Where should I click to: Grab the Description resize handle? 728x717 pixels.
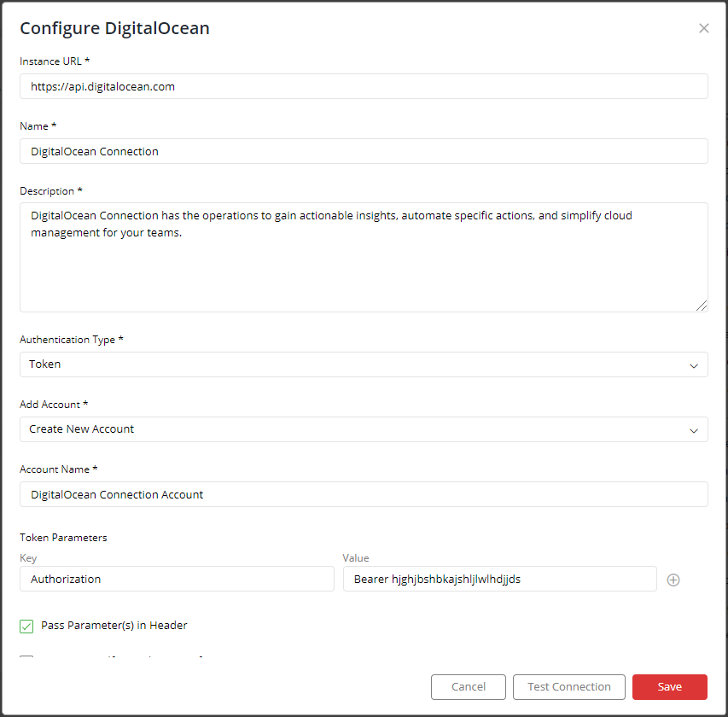(x=702, y=306)
